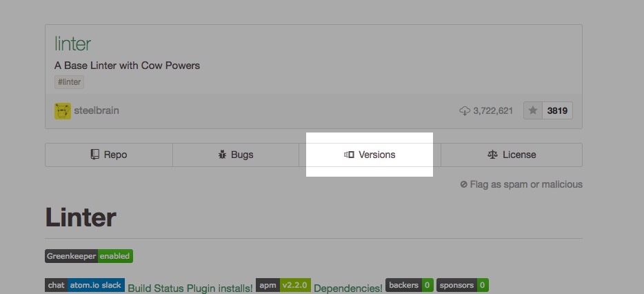644x294 pixels.
Task: View package Versions
Action: (x=370, y=155)
